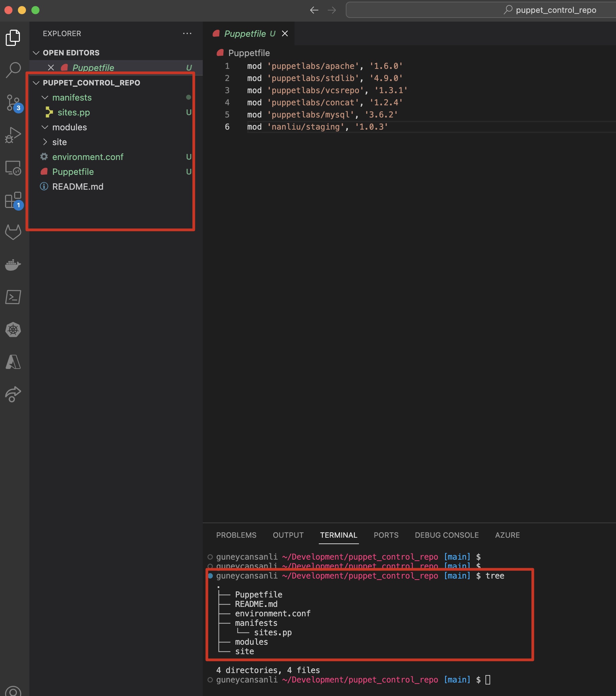
Task: Expand the site folder
Action: click(45, 142)
